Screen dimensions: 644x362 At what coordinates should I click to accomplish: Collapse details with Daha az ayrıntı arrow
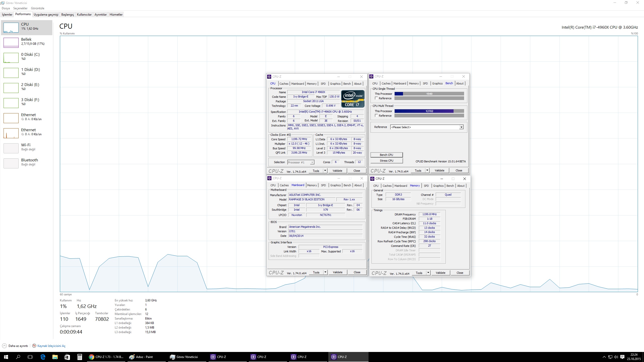point(4,346)
